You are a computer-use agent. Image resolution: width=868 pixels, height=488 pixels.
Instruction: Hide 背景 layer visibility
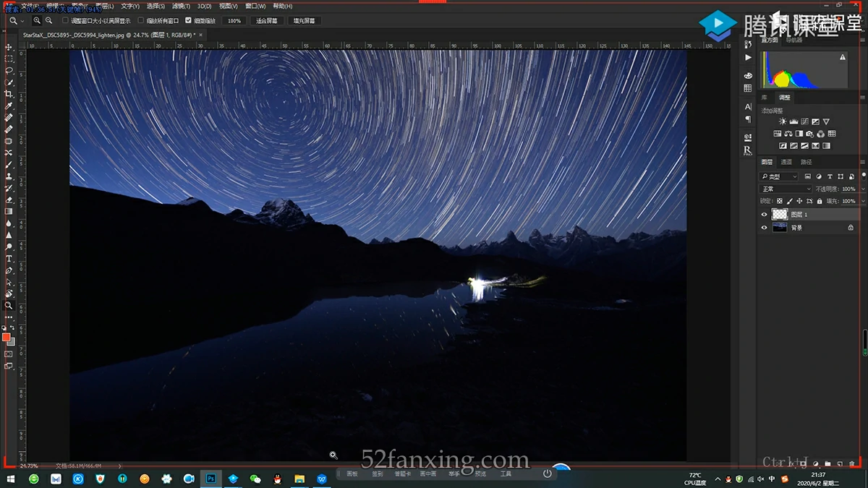coord(764,228)
